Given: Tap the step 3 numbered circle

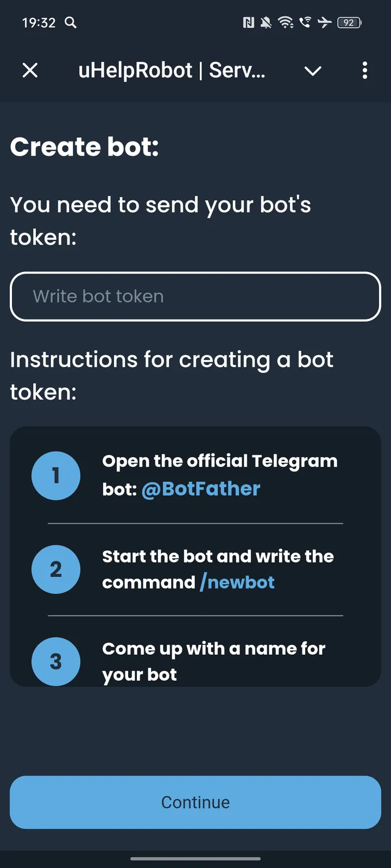Looking at the screenshot, I should click(56, 661).
